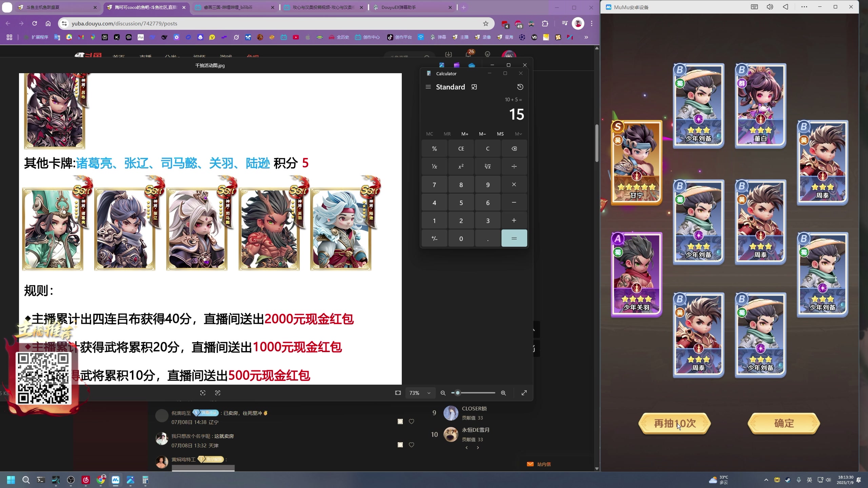Click Calculator MS memory store
This screenshot has width=868, height=488.
point(500,134)
